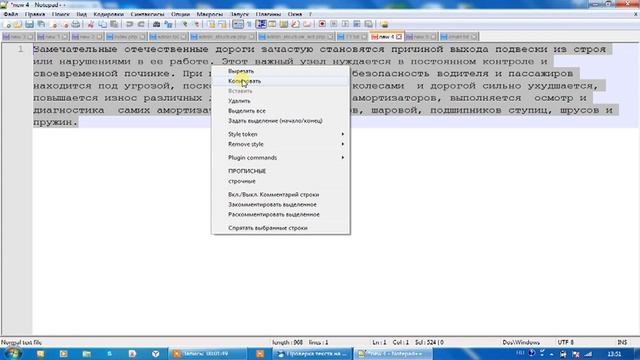This screenshot has width=640, height=360.
Task: Choose строчные in the context menu
Action: click(281, 181)
